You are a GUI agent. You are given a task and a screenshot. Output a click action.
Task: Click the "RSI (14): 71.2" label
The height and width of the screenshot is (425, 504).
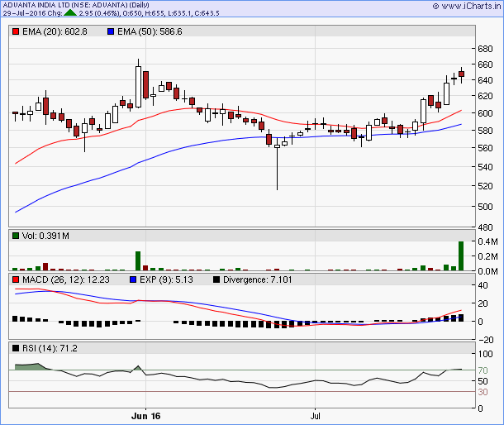click(50, 348)
